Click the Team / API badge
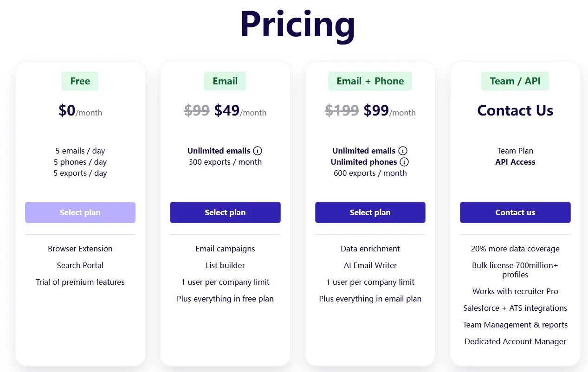Screen dimensions: 588x372 tap(515, 81)
